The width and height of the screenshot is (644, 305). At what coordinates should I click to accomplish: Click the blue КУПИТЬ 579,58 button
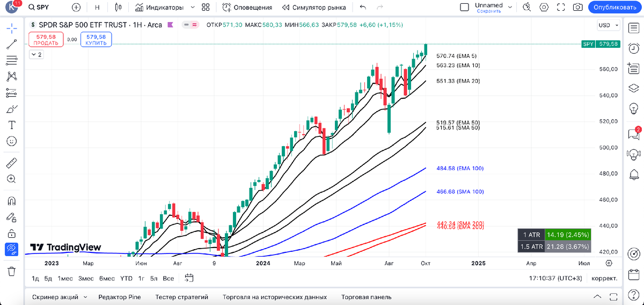click(x=96, y=39)
